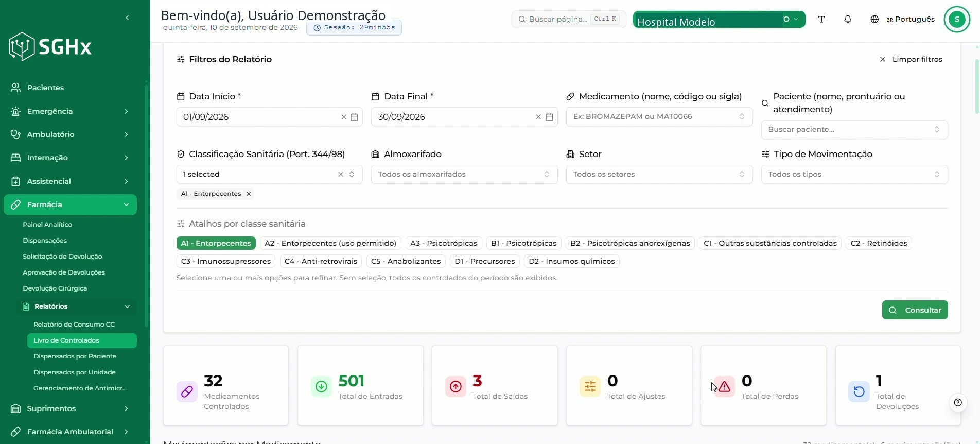Open the Almoxarifado dropdown
980x444 pixels.
pyautogui.click(x=464, y=174)
